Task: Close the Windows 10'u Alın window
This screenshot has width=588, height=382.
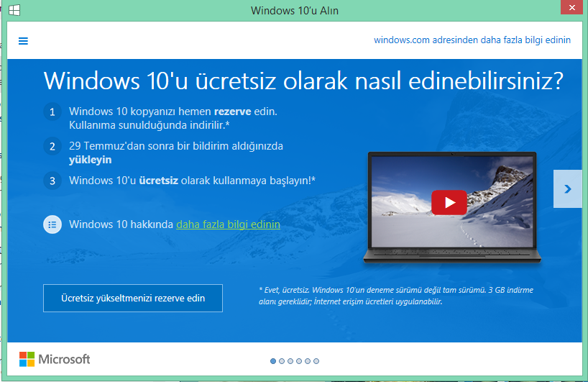Action: click(x=572, y=7)
